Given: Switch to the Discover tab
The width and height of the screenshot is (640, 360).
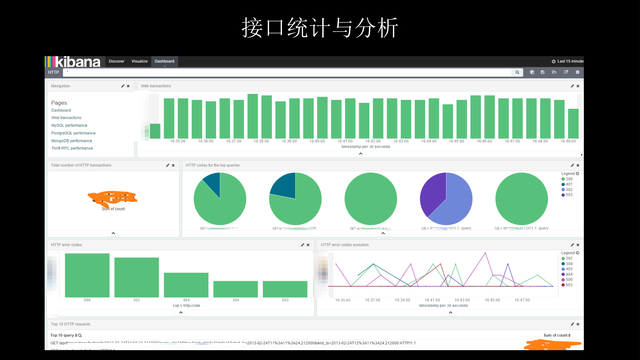Looking at the screenshot, I should 116,61.
